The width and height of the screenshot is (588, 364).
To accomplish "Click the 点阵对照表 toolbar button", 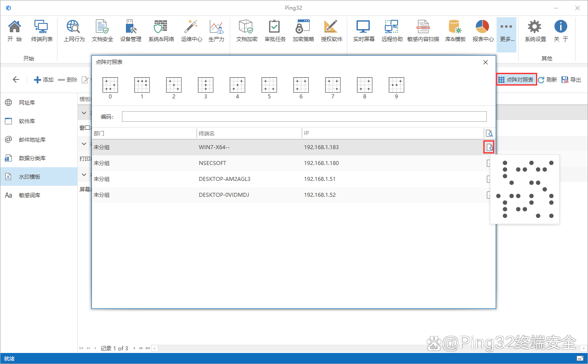I will pyautogui.click(x=516, y=80).
